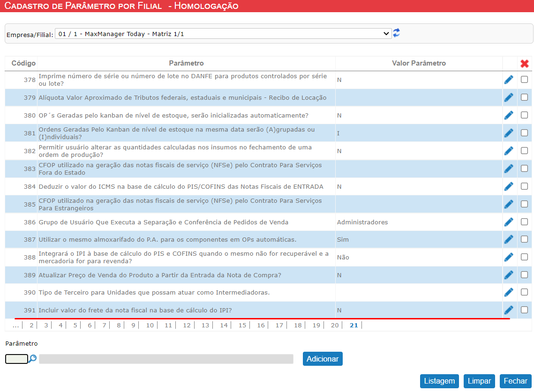Edit parameter 381 with pencil icon

509,133
